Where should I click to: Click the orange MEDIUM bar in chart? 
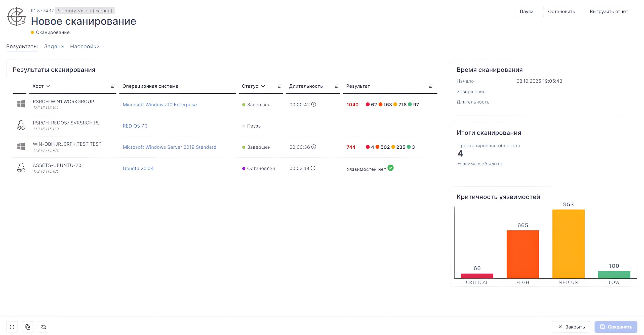568,244
